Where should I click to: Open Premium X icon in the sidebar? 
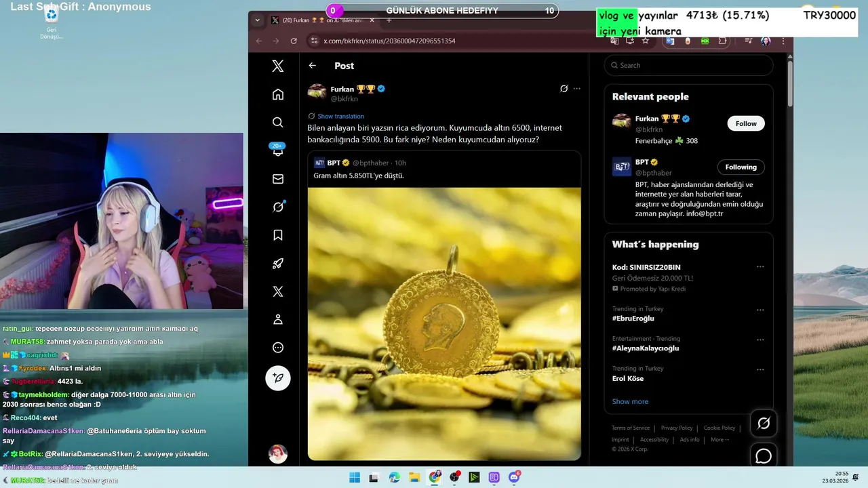(x=278, y=291)
